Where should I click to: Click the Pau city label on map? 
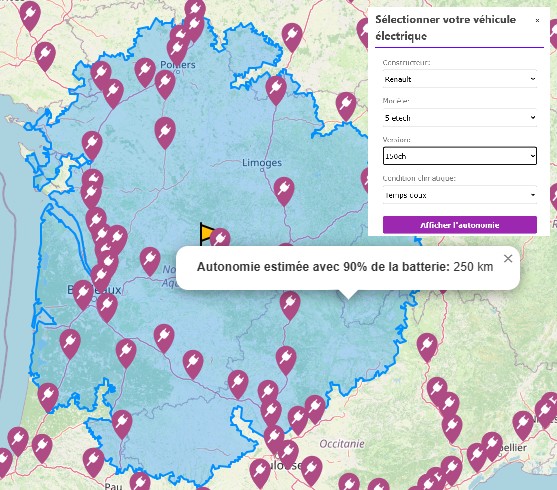click(x=113, y=486)
